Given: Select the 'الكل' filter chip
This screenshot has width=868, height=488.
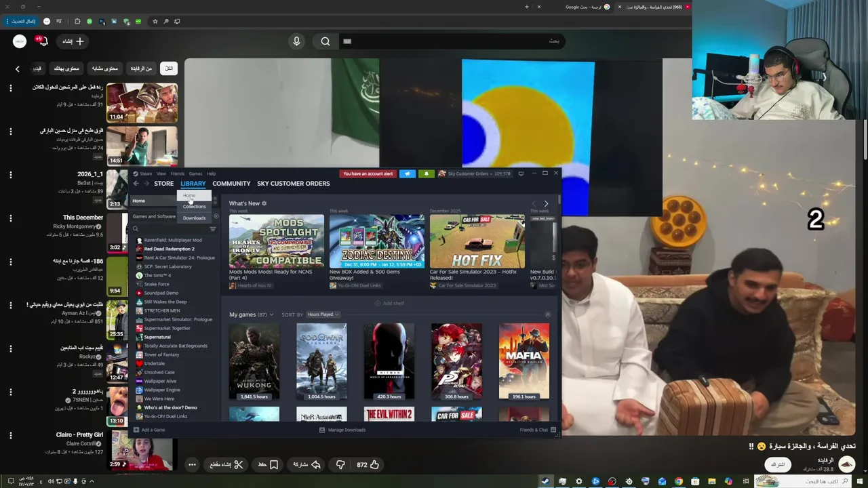Looking at the screenshot, I should pos(169,68).
